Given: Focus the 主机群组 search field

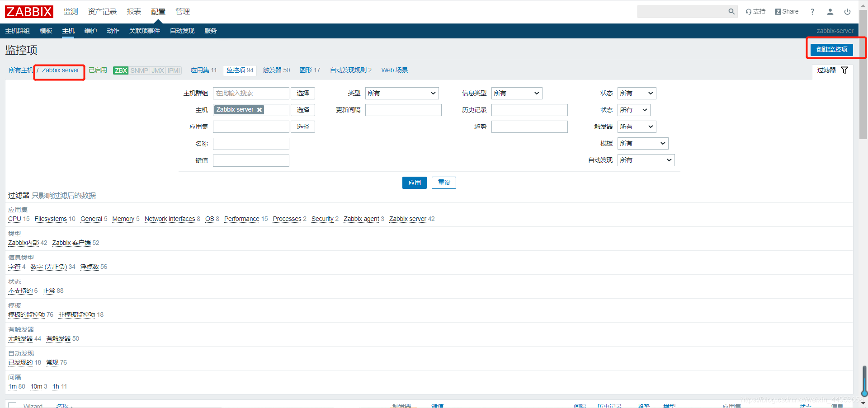Looking at the screenshot, I should tap(251, 94).
